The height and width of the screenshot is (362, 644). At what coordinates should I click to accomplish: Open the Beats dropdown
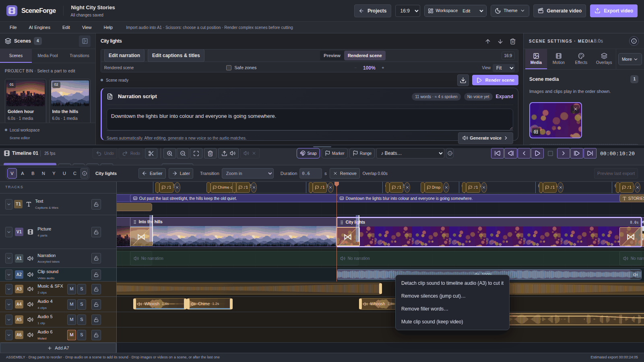(x=411, y=153)
